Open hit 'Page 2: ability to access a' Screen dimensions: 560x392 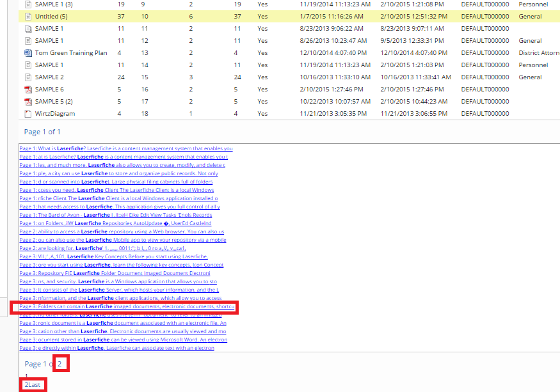[122, 231]
